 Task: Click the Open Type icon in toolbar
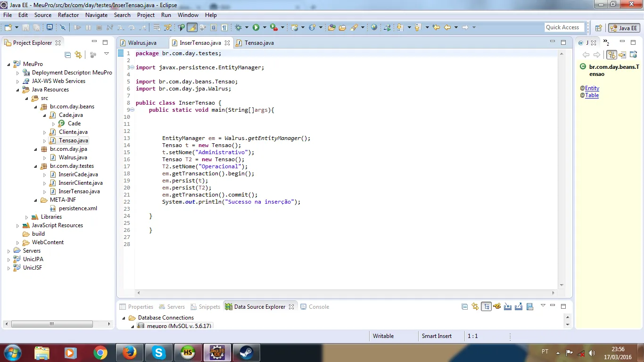coord(331,27)
